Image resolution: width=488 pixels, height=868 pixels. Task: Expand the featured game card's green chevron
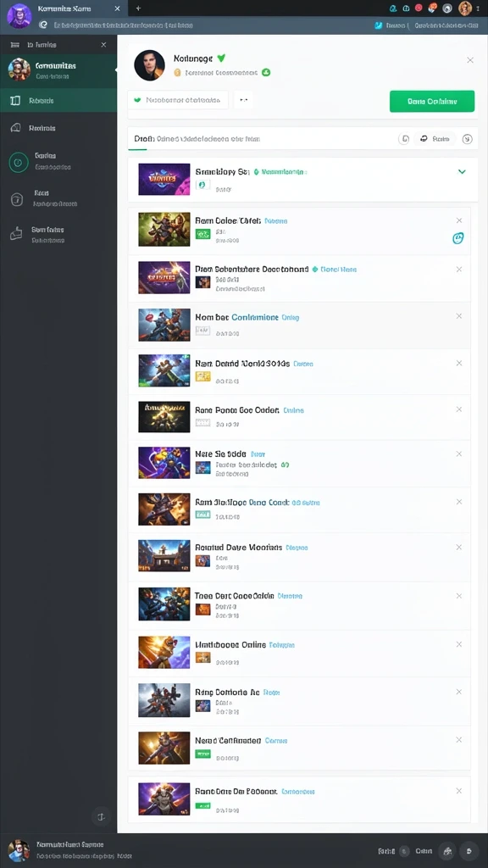click(462, 172)
